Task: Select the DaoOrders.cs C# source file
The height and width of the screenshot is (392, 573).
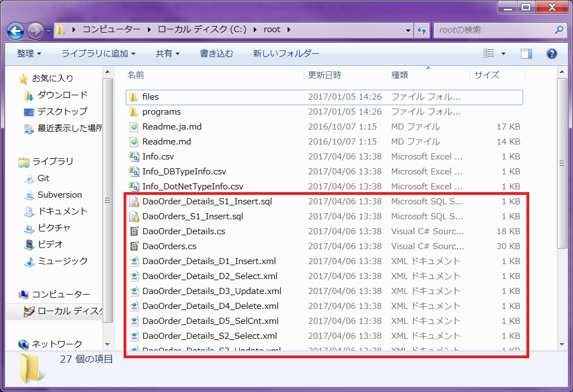Action: coord(169,246)
